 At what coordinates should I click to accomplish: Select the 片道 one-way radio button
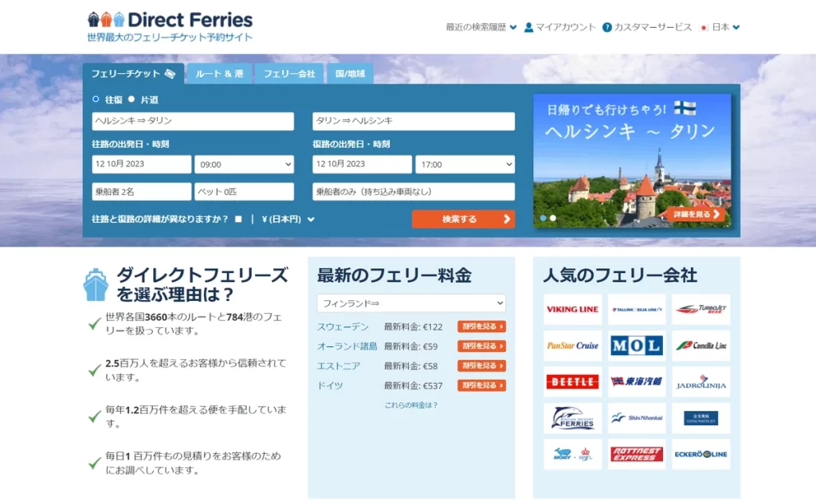pyautogui.click(x=132, y=100)
